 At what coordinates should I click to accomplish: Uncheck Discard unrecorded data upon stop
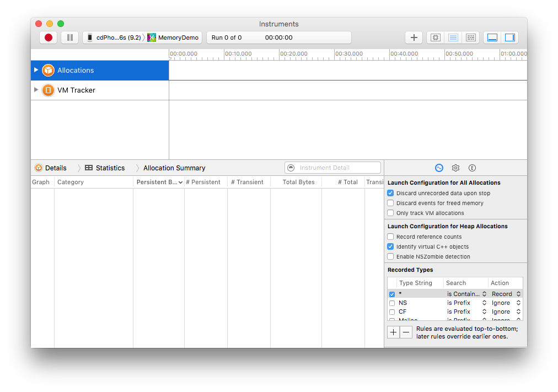tap(390, 194)
